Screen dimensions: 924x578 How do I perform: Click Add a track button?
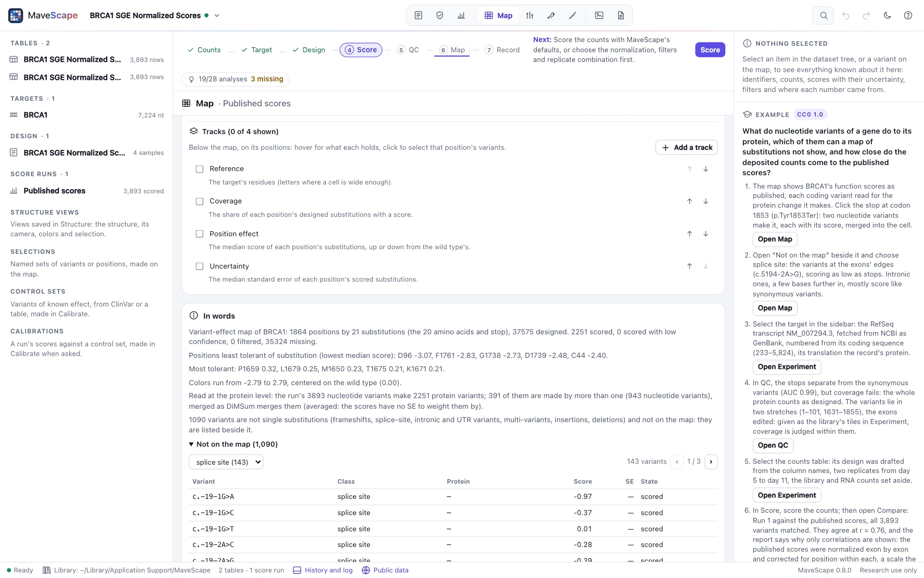click(x=687, y=148)
